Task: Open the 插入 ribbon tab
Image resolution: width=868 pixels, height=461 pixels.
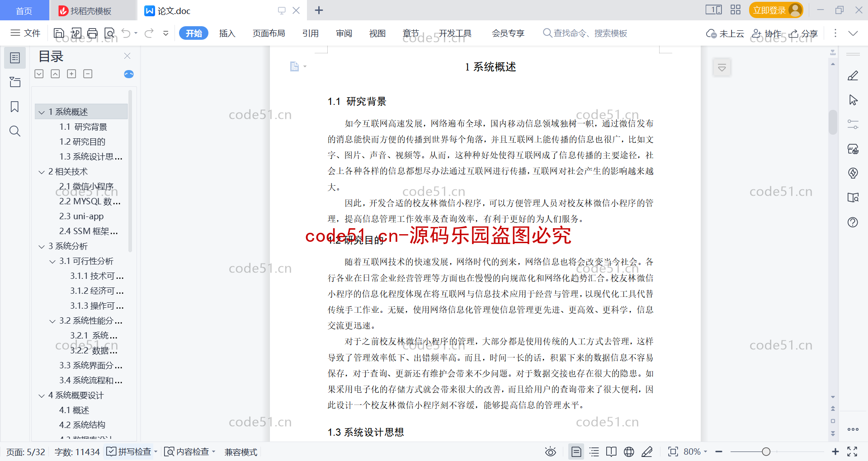Action: point(227,33)
